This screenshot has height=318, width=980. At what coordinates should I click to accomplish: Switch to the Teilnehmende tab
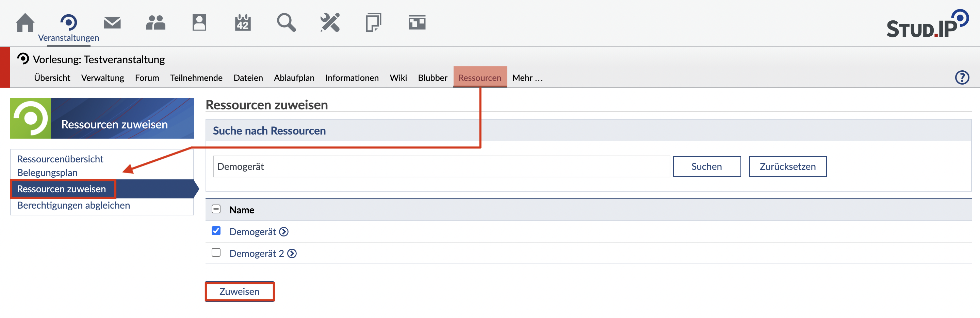tap(196, 78)
